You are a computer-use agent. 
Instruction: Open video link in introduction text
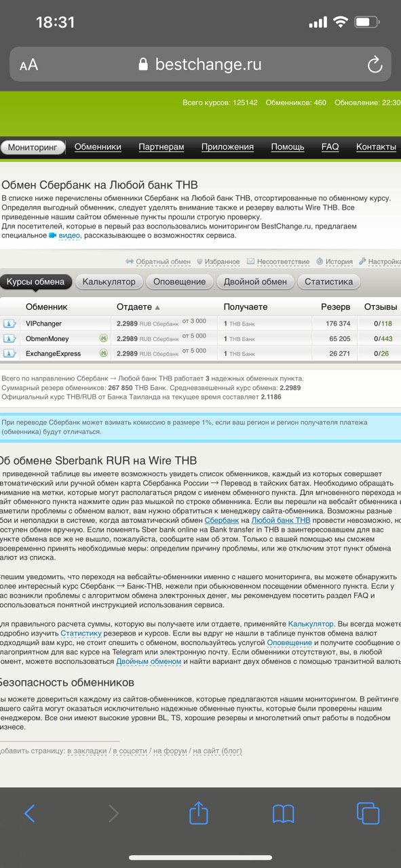(x=69, y=235)
